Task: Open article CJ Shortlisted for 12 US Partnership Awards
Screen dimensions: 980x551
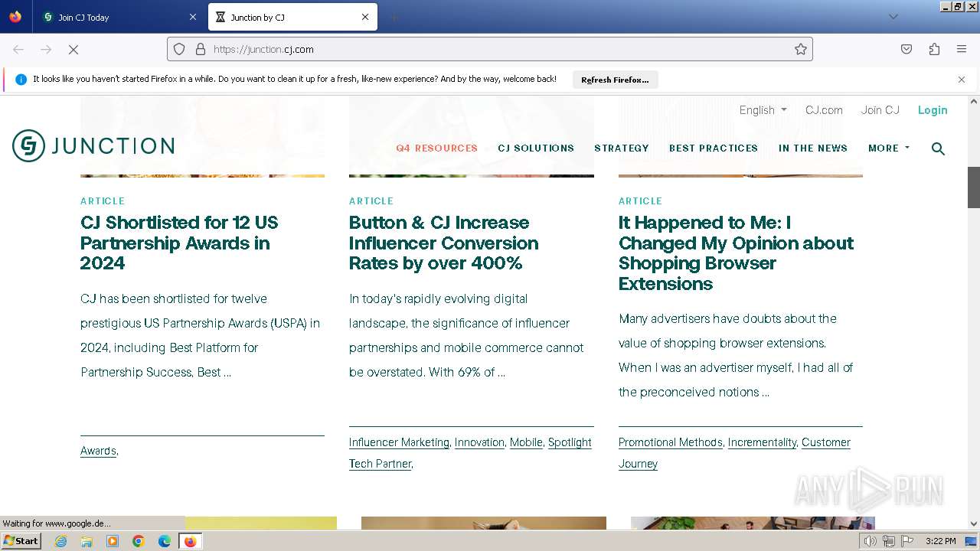Action: pyautogui.click(x=179, y=243)
